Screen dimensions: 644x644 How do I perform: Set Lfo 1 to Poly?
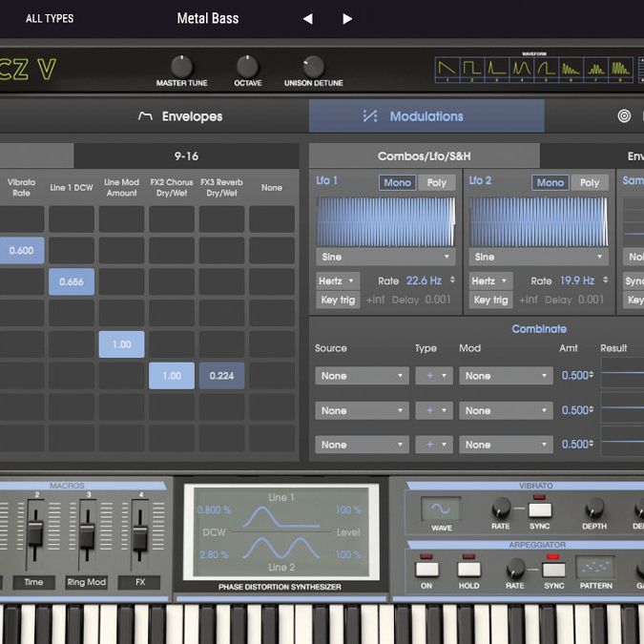coord(436,182)
